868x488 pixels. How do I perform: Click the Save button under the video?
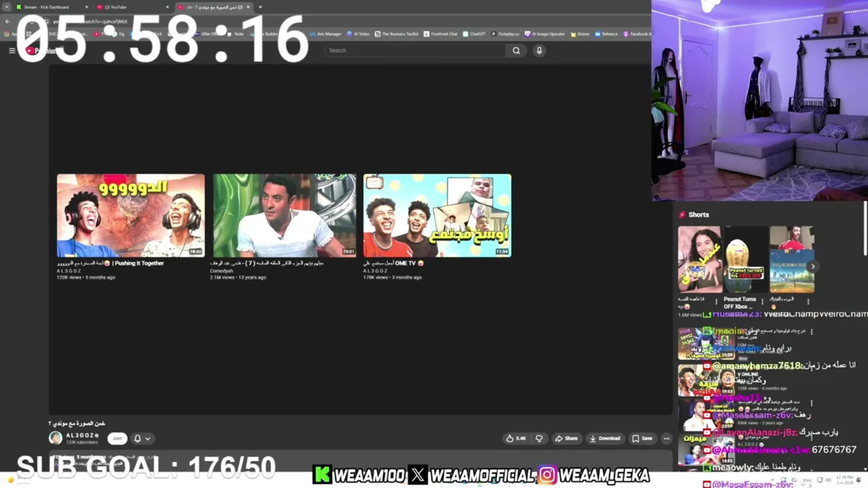(642, 439)
